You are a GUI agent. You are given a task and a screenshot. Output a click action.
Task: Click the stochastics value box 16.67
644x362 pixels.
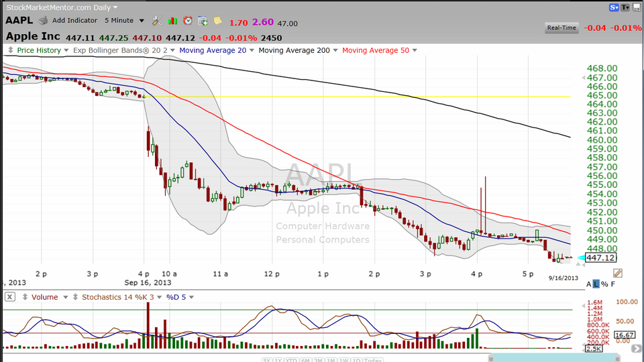[x=625, y=335]
